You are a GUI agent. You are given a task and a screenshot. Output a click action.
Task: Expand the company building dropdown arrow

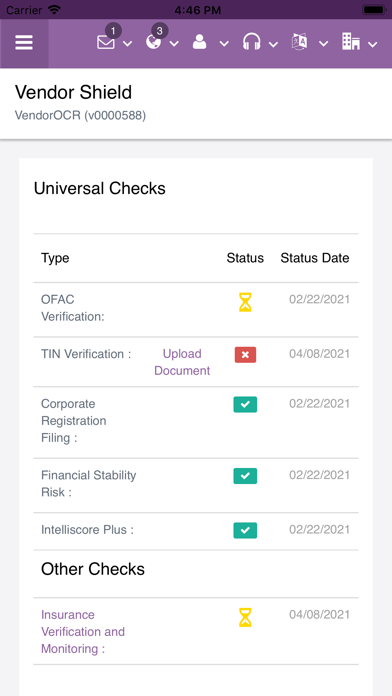[372, 44]
